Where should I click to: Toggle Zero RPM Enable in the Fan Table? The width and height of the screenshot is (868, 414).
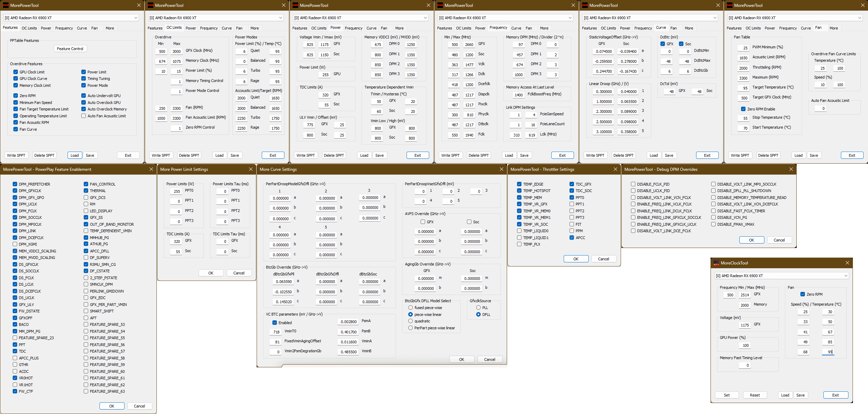pos(743,109)
